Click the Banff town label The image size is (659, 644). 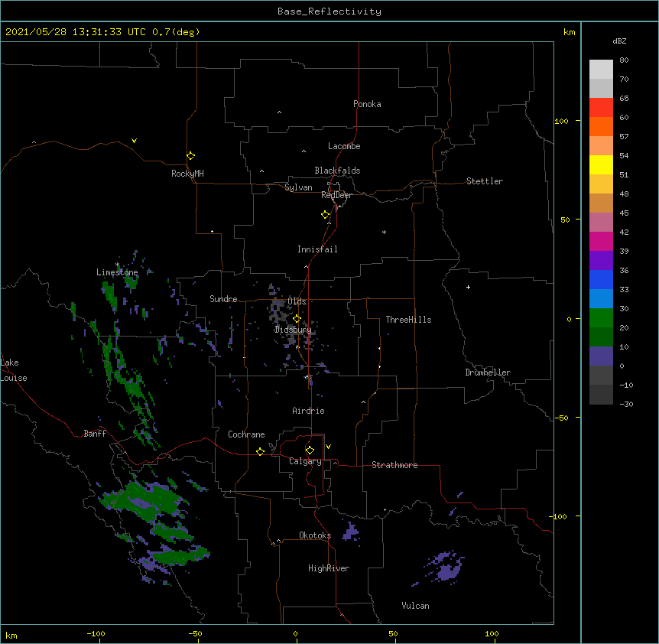(x=95, y=434)
